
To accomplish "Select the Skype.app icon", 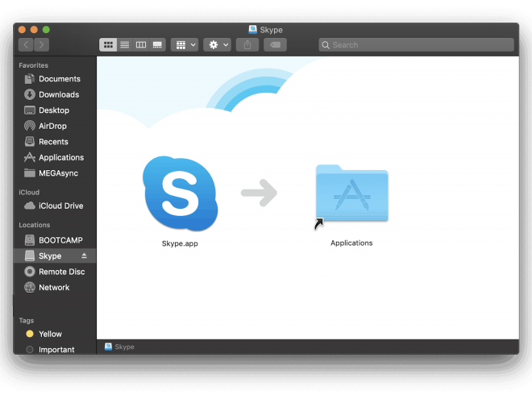I will (181, 193).
